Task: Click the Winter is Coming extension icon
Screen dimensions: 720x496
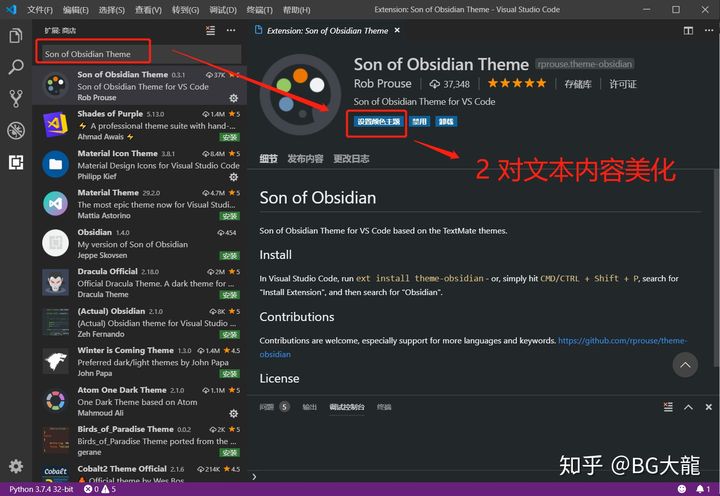Action: [56, 361]
